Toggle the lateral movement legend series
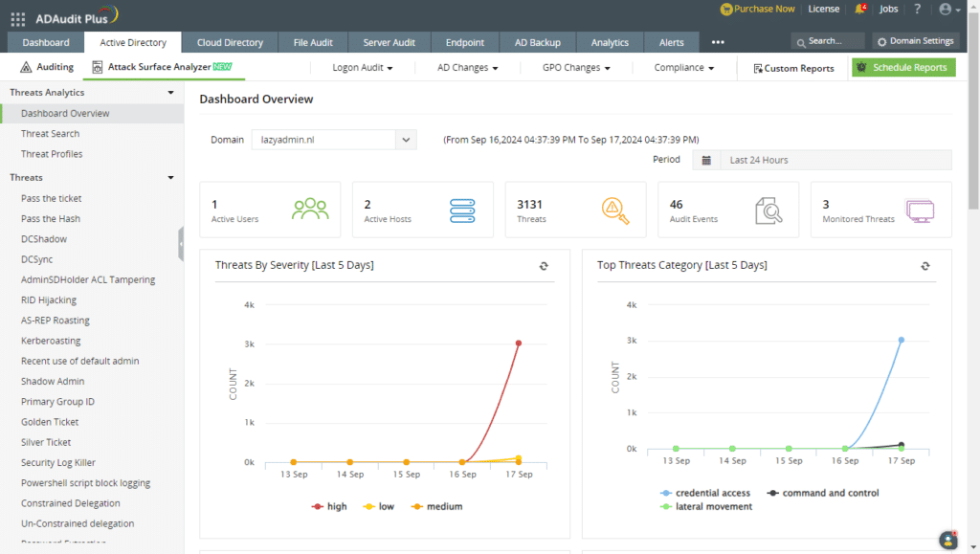 click(x=706, y=506)
